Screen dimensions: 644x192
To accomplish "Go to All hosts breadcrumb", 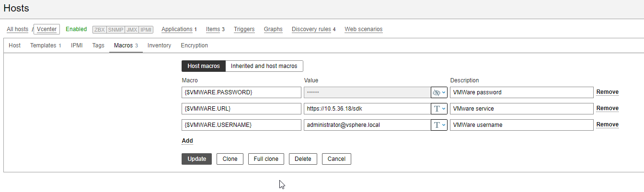I will click(17, 29).
